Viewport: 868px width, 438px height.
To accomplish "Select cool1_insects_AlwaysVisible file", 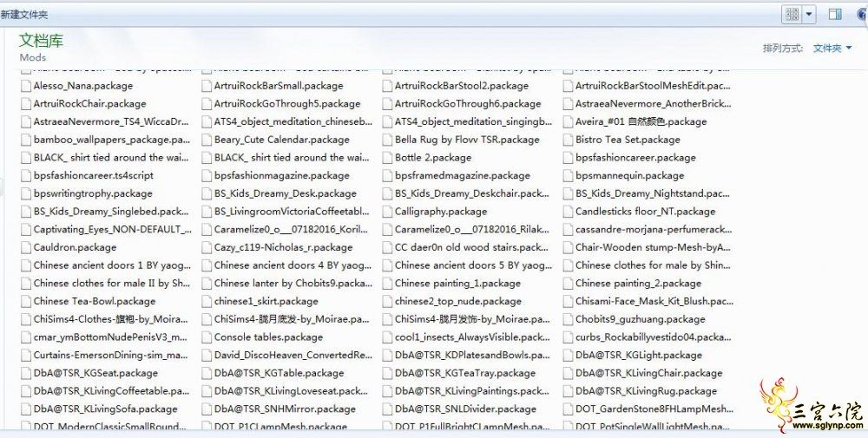I will point(472,337).
